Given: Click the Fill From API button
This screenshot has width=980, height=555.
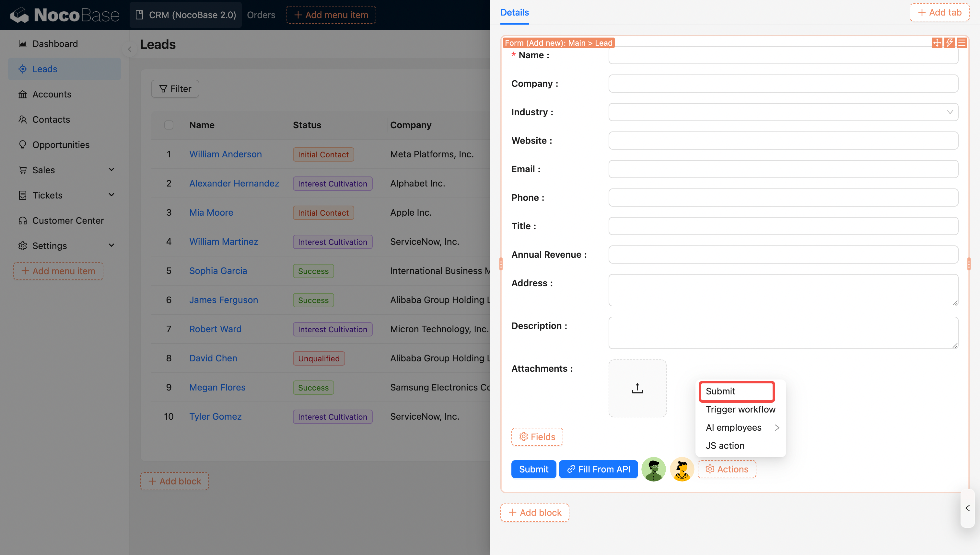Looking at the screenshot, I should pyautogui.click(x=598, y=469).
